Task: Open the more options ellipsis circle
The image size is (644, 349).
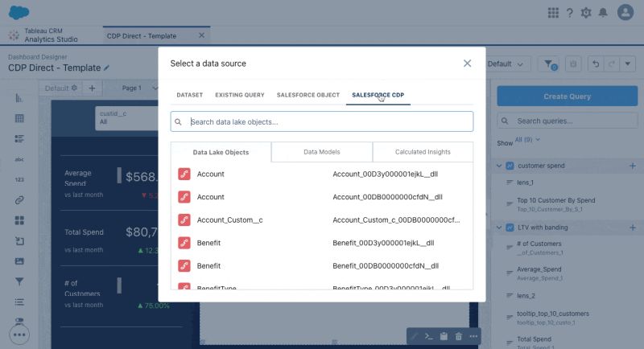Action: click(x=19, y=335)
